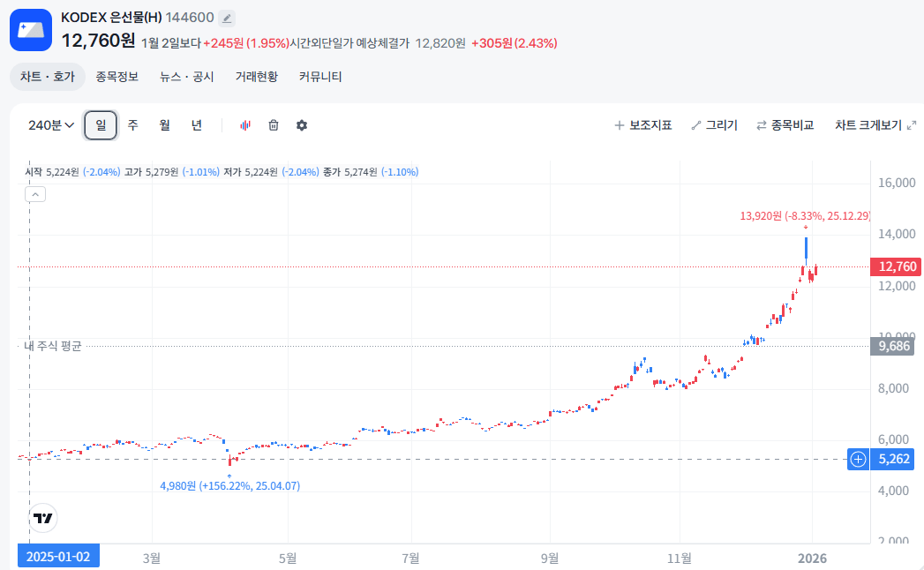This screenshot has height=570, width=924.
Task: Open the 종목정보 tab
Action: 117,77
